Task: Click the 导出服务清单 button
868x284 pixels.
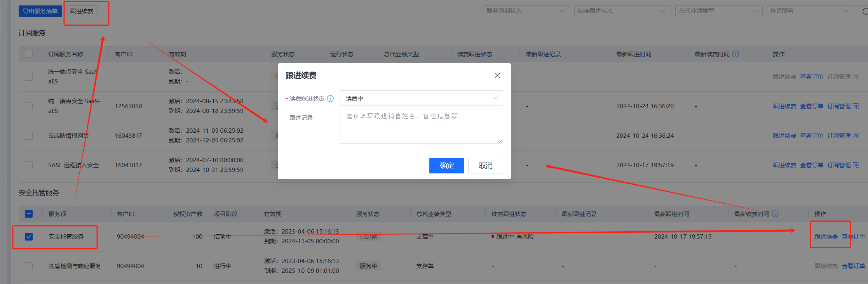Action: 40,11
